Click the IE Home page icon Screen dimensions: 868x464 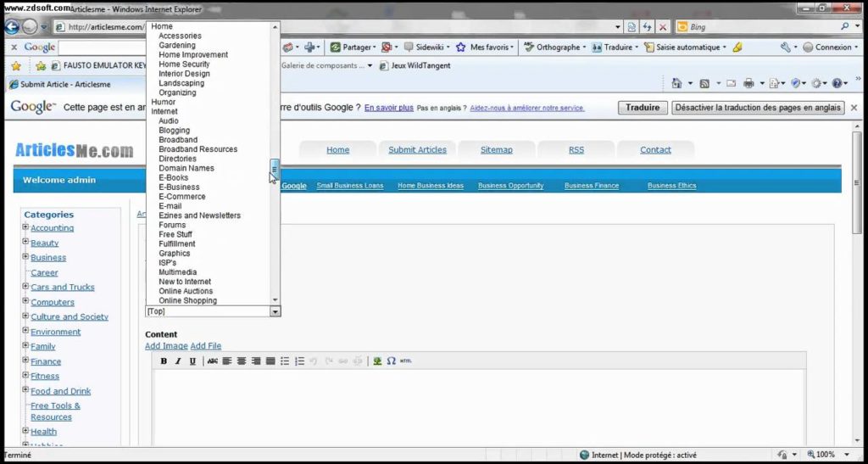(x=676, y=83)
